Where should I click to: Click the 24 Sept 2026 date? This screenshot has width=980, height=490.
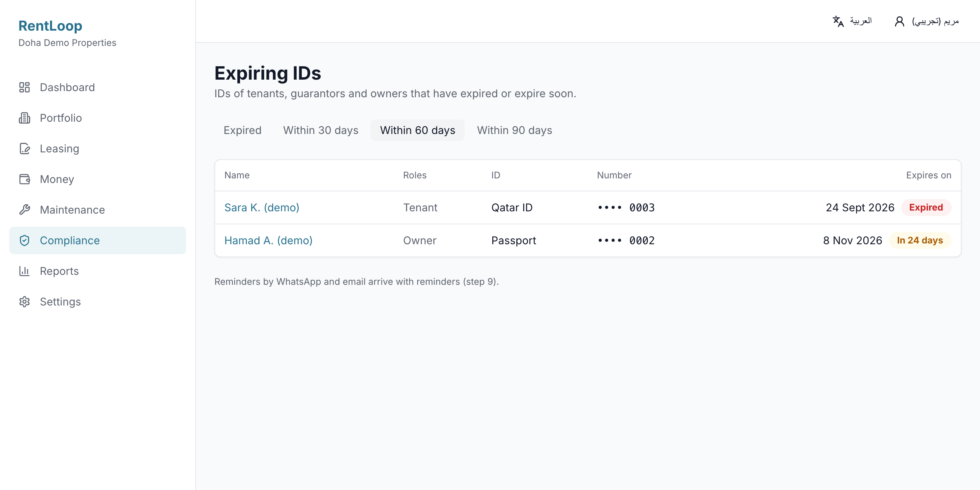[860, 207]
